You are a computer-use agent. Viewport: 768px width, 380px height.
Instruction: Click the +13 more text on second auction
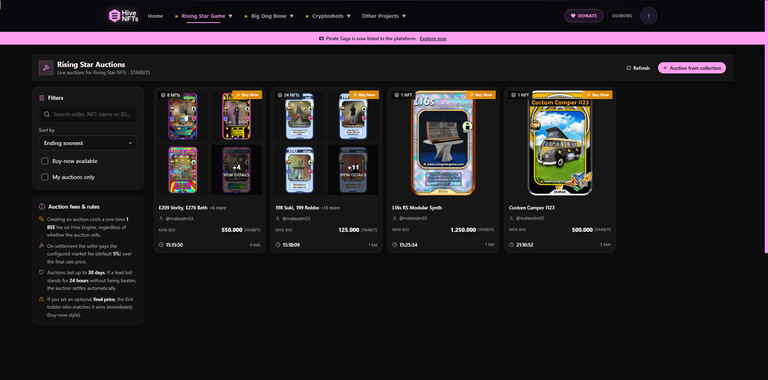click(331, 208)
